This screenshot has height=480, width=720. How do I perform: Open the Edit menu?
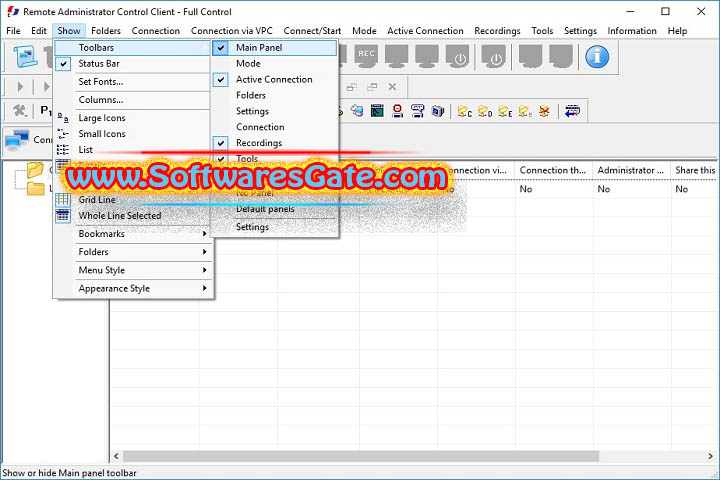tap(39, 31)
